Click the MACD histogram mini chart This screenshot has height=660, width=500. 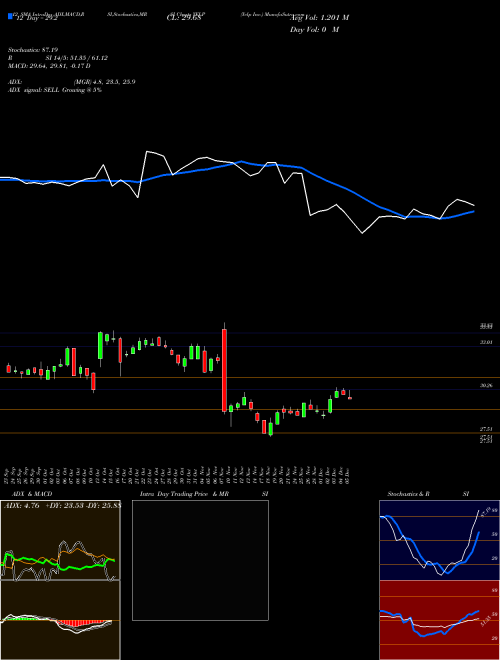point(60,620)
